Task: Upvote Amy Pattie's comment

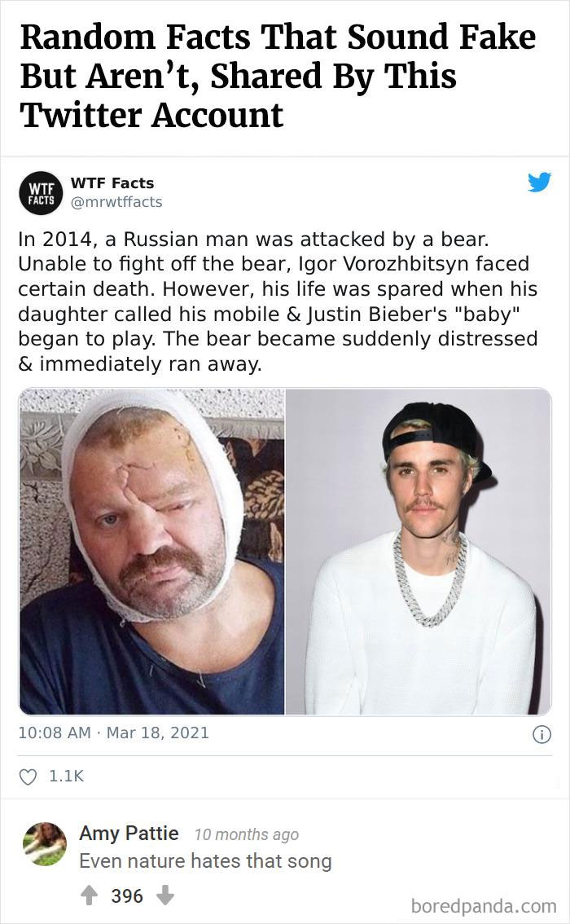Action: tap(88, 895)
